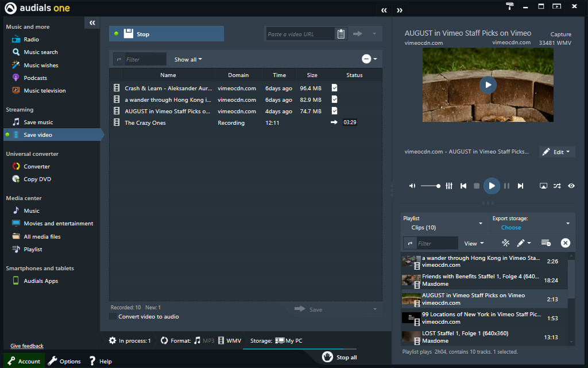Screen dimensions: 588x368
Task: Click the Stop recording button
Action: [x=166, y=33]
